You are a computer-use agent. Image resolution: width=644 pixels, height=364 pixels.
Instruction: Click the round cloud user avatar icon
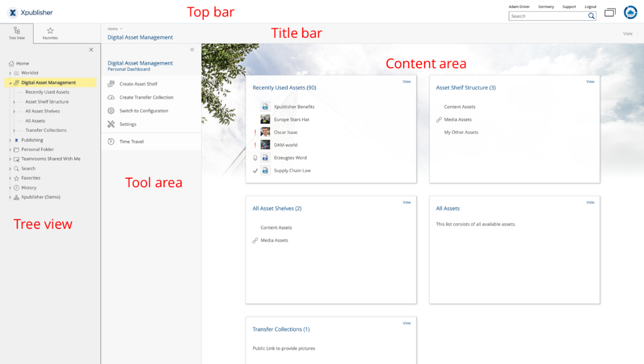pos(630,12)
